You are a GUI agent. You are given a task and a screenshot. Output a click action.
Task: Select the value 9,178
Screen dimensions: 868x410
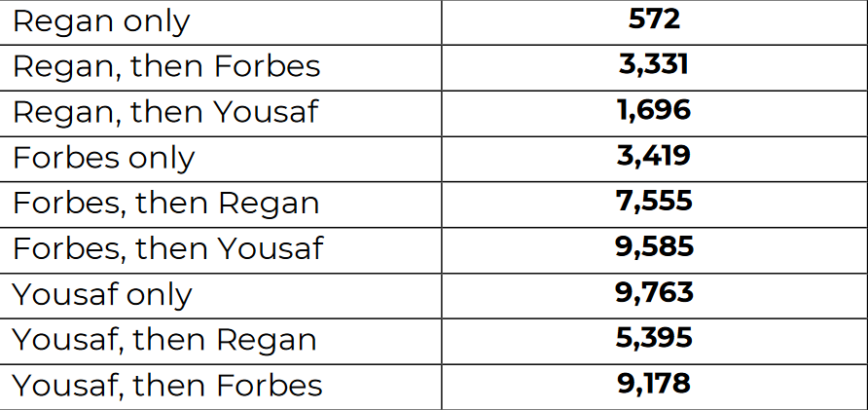tap(654, 383)
